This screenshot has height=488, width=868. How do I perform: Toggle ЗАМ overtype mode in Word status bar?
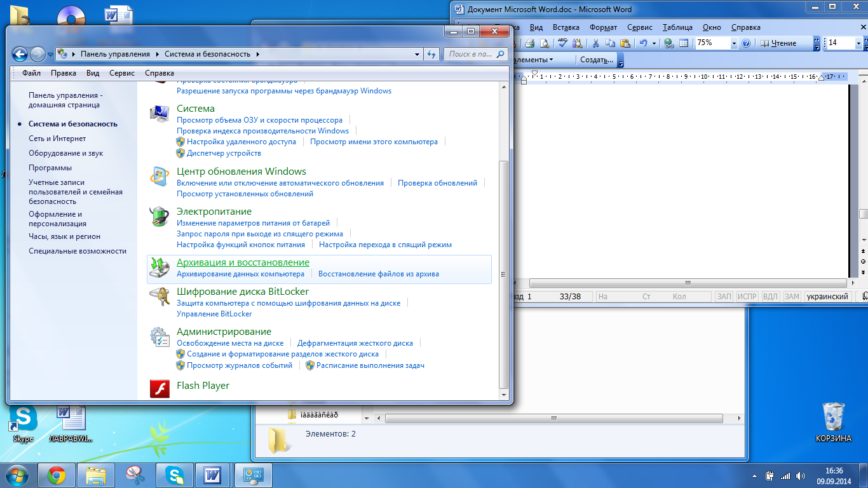point(792,296)
